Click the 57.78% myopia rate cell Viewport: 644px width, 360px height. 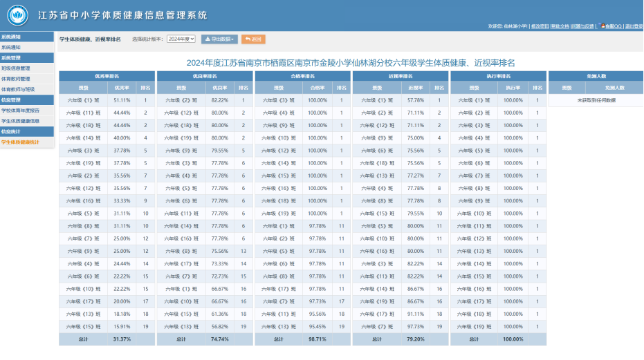(416, 100)
